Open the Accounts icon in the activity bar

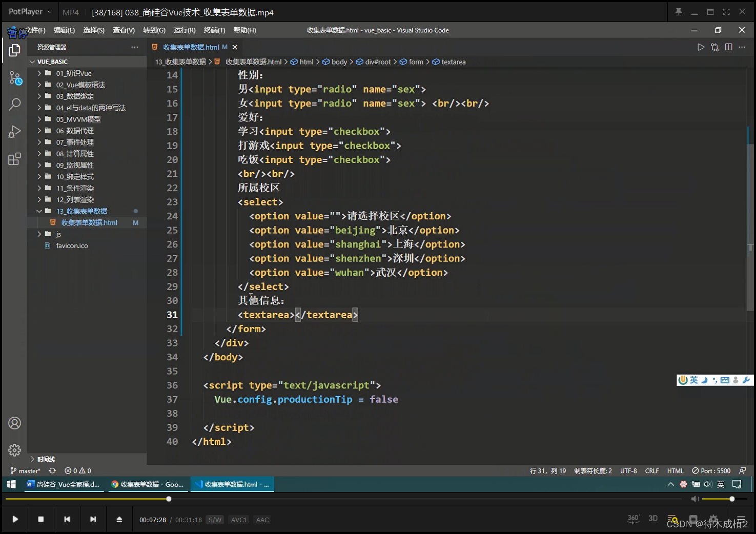coord(14,423)
